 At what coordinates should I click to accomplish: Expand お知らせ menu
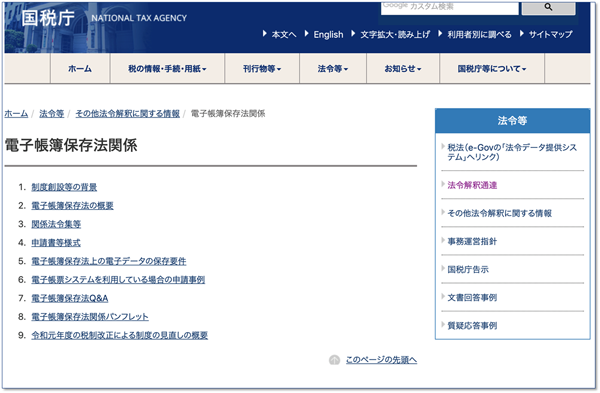[x=403, y=69]
